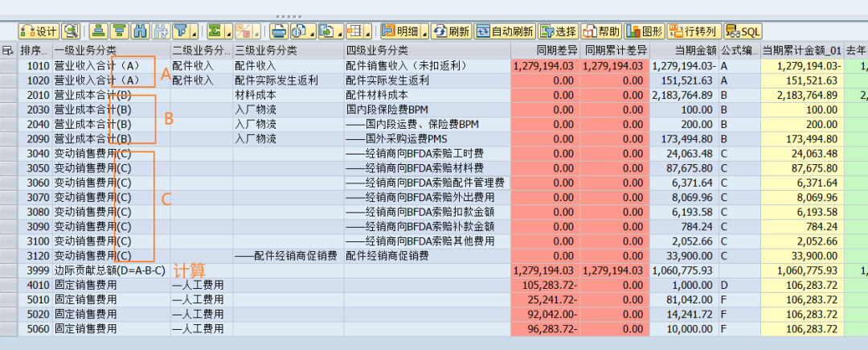
Task: Click 排序 cell 5060
Action: coord(35,329)
